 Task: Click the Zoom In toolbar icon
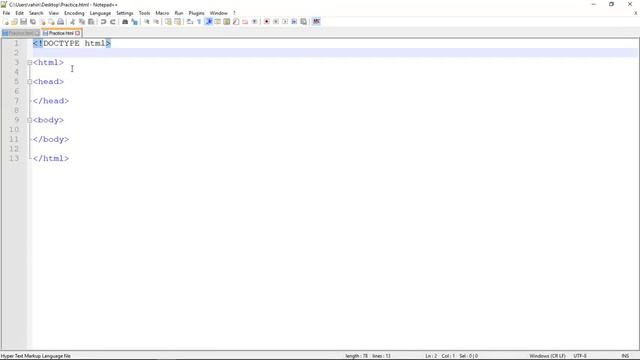pyautogui.click(x=147, y=22)
